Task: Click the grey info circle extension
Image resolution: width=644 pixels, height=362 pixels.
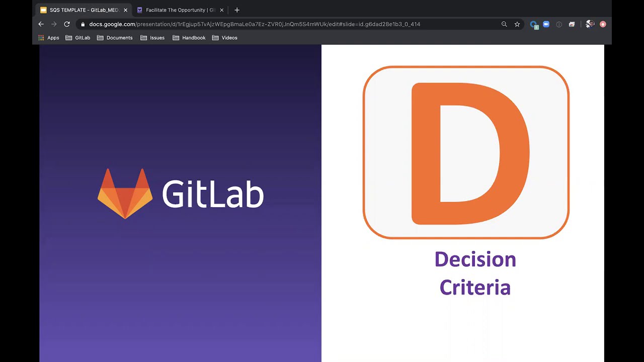Action: tap(559, 24)
